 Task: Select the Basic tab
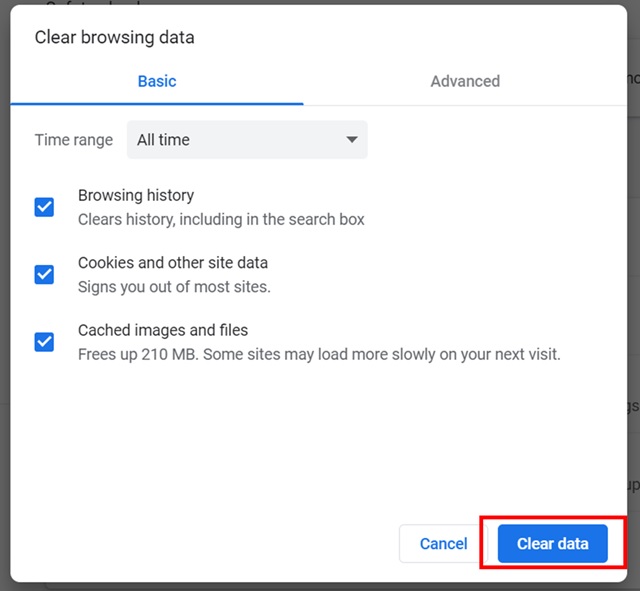point(157,81)
